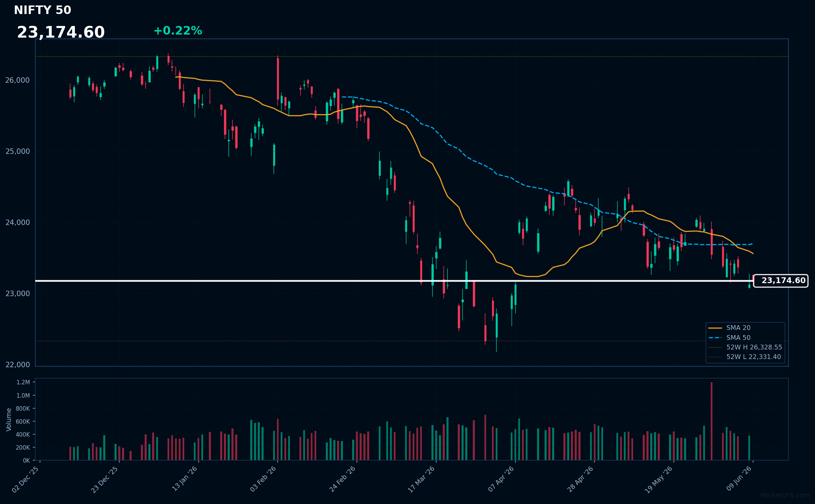This screenshot has width=815, height=504.
Task: Click the +0.22% change indicator
Action: pos(178,31)
